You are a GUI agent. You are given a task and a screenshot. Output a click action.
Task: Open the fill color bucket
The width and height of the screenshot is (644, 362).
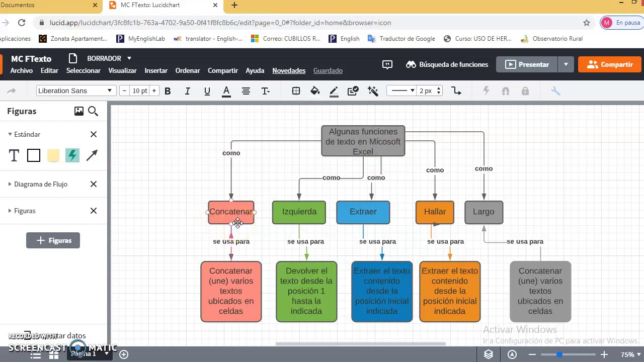click(x=315, y=91)
